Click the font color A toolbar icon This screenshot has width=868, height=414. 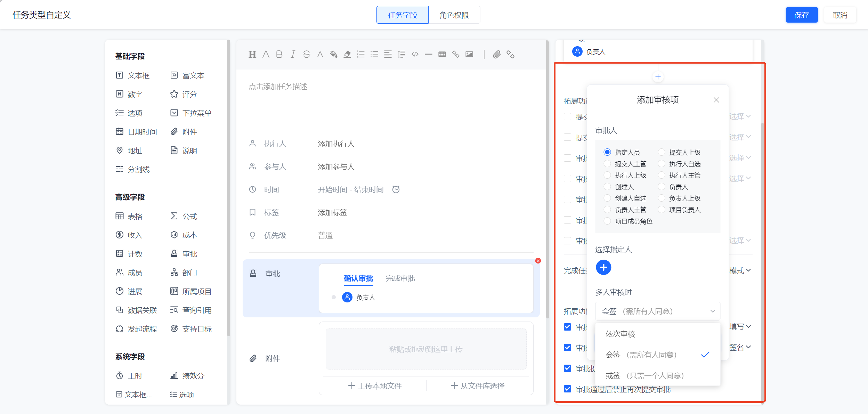(x=320, y=55)
